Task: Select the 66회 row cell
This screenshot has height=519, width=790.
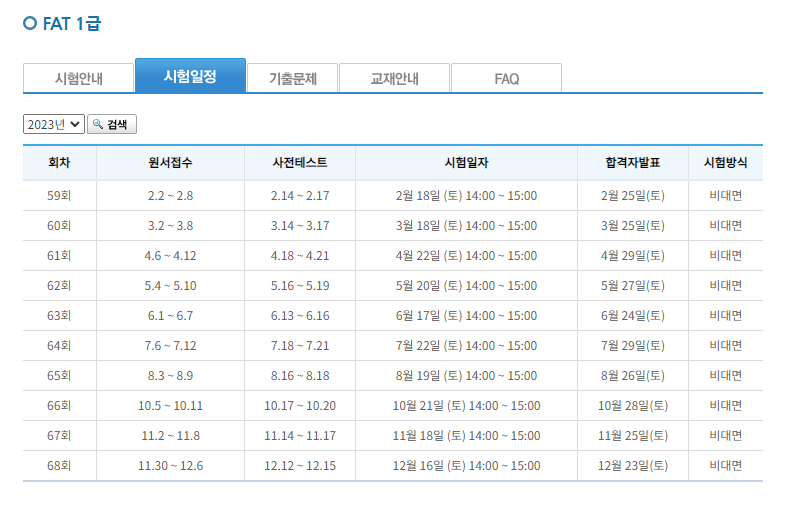Action: (59, 405)
